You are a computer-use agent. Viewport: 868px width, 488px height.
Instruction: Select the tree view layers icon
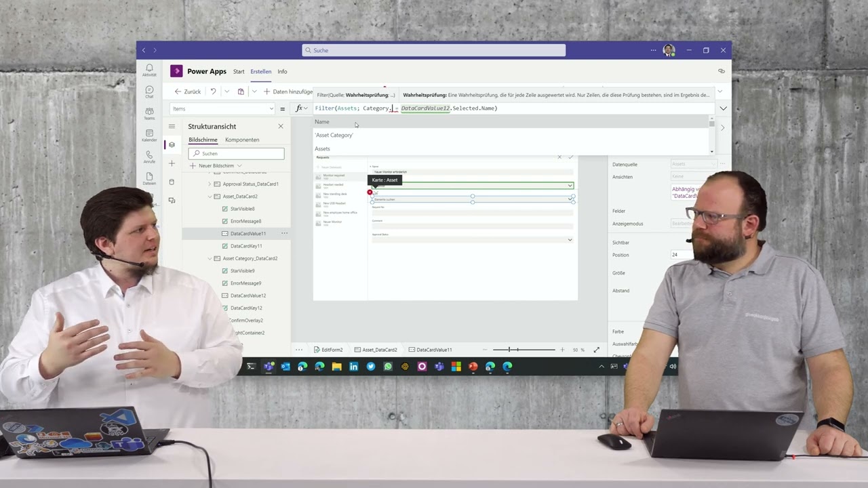[172, 144]
